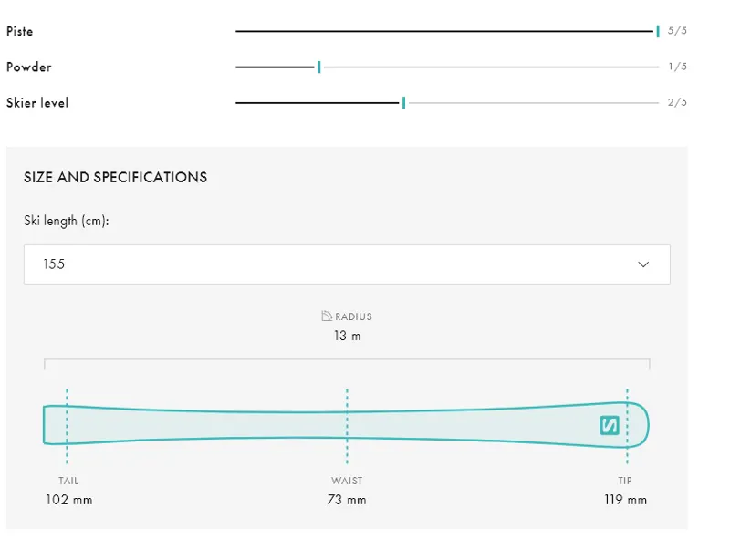The width and height of the screenshot is (730, 560).
Task: Click the Powder label
Action: click(x=29, y=67)
